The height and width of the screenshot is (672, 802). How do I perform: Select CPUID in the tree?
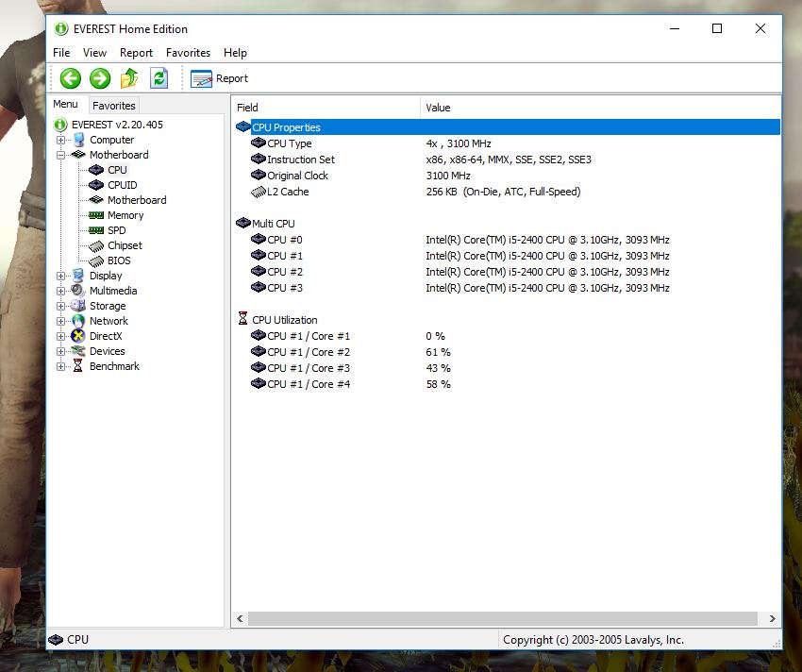(x=122, y=185)
